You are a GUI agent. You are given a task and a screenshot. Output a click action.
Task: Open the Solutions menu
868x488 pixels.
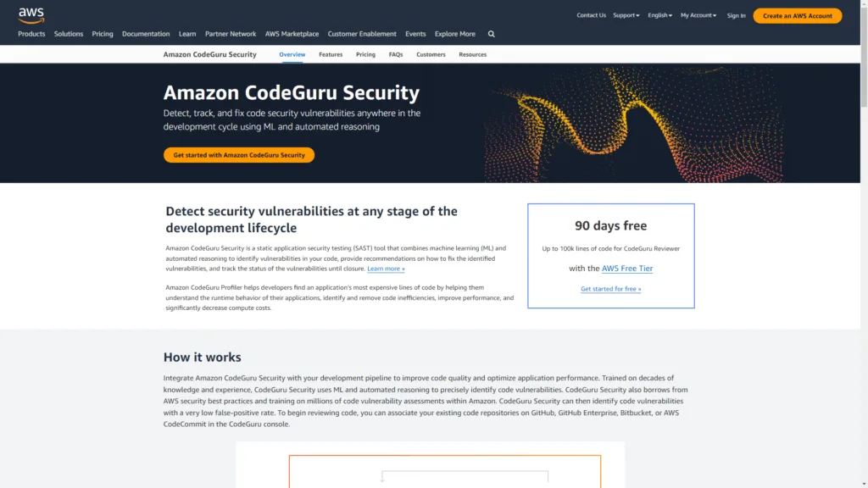coord(69,34)
